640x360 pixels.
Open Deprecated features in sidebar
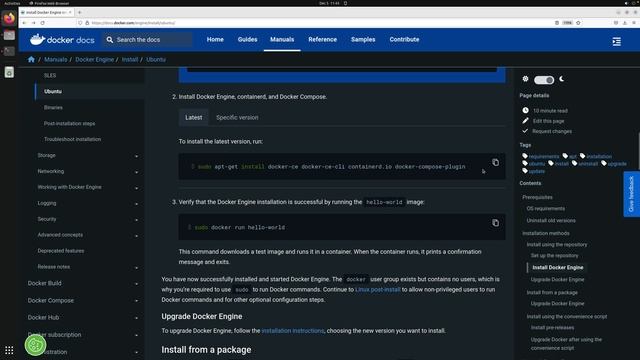point(61,251)
